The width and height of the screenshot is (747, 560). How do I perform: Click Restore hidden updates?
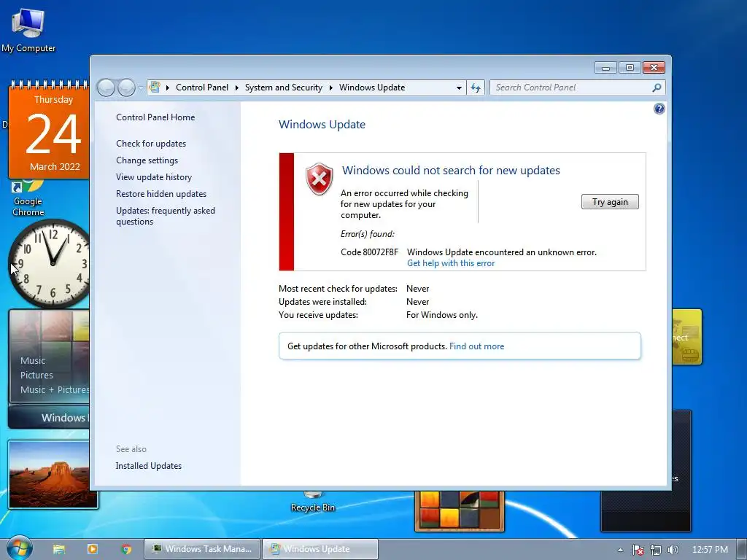coord(161,194)
